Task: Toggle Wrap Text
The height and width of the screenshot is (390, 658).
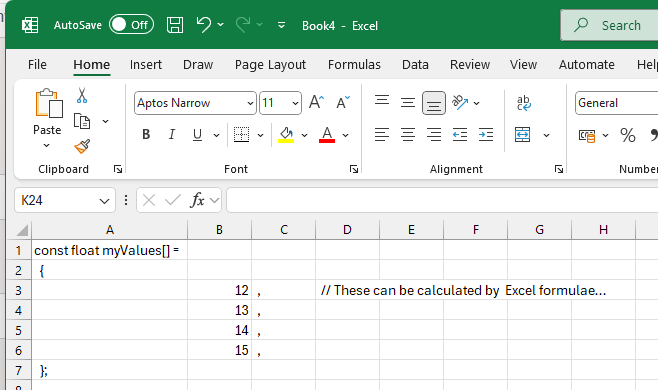Action: click(x=524, y=103)
